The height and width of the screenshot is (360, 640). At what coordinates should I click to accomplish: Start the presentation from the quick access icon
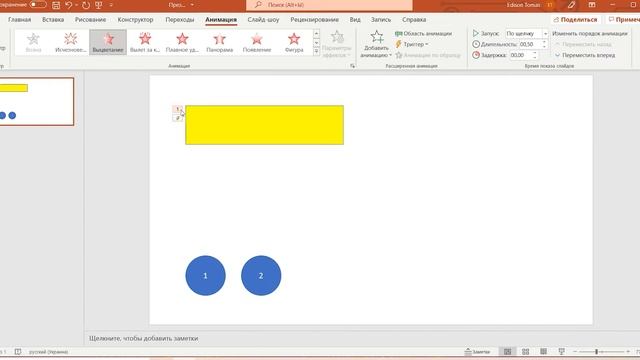pos(99,5)
